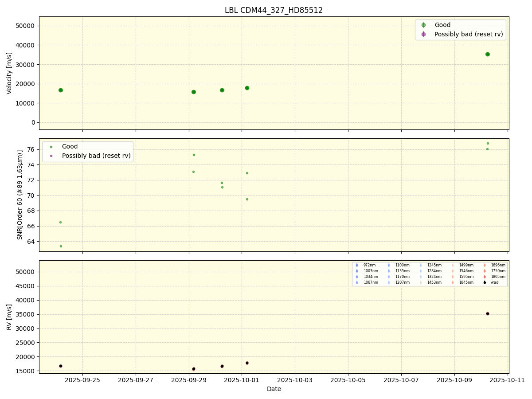Click the SNR[Order 60] axis label

tap(20, 195)
